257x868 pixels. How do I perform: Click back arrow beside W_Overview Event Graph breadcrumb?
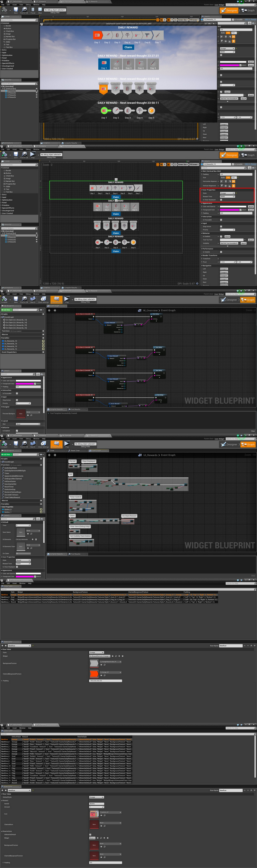click(49, 310)
